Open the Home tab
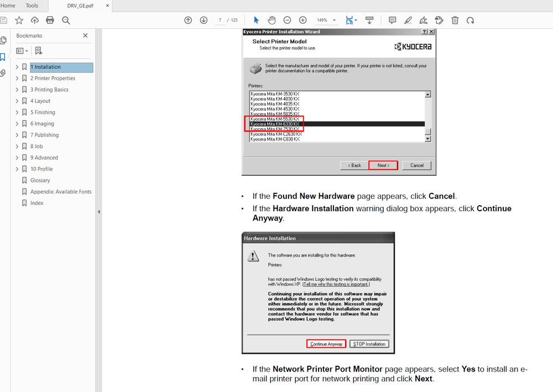The height and width of the screenshot is (392, 553). 8,6
